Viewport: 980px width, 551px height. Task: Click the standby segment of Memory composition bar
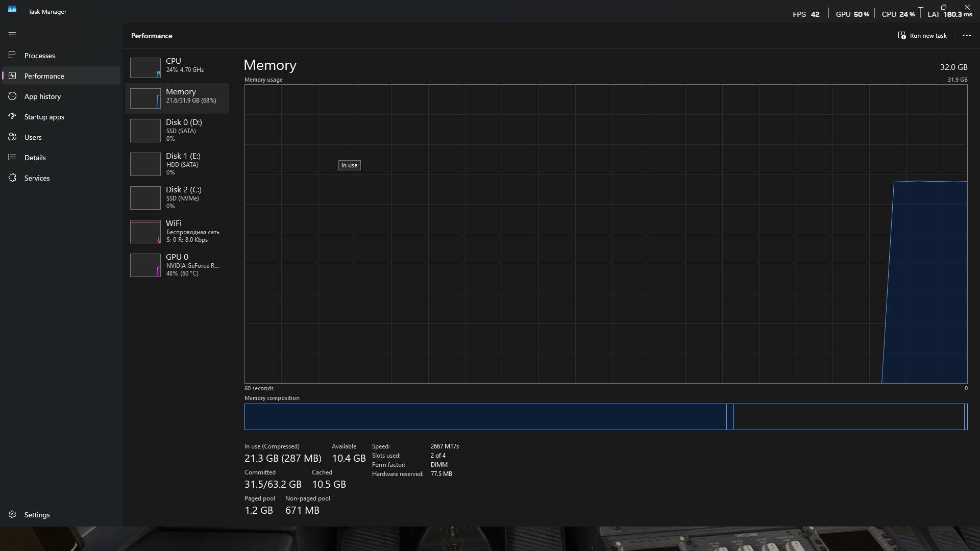pyautogui.click(x=849, y=417)
